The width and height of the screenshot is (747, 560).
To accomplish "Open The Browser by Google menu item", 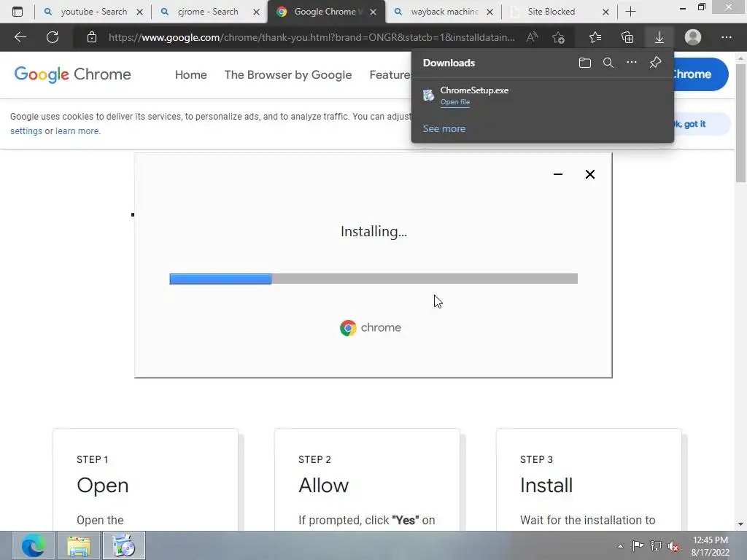I will [287, 75].
